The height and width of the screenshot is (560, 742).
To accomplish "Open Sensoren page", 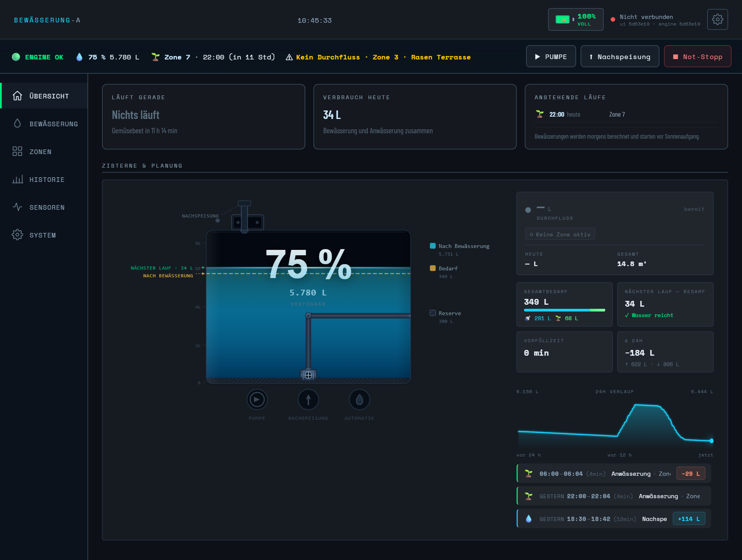I will point(44,207).
